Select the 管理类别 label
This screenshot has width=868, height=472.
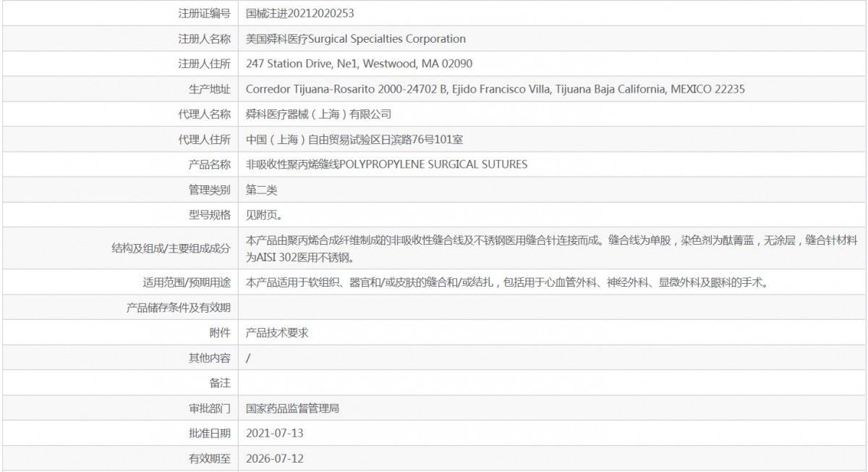pos(209,190)
